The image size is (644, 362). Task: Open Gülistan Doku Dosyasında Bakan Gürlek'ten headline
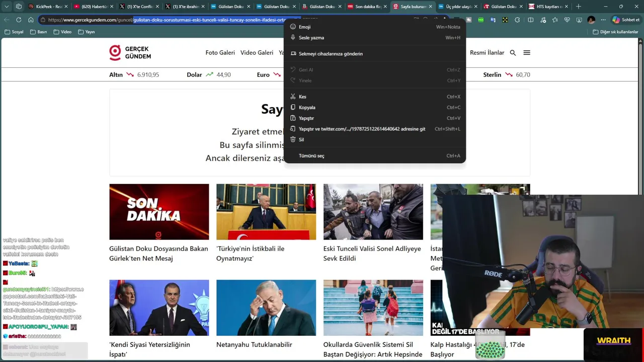tap(158, 253)
